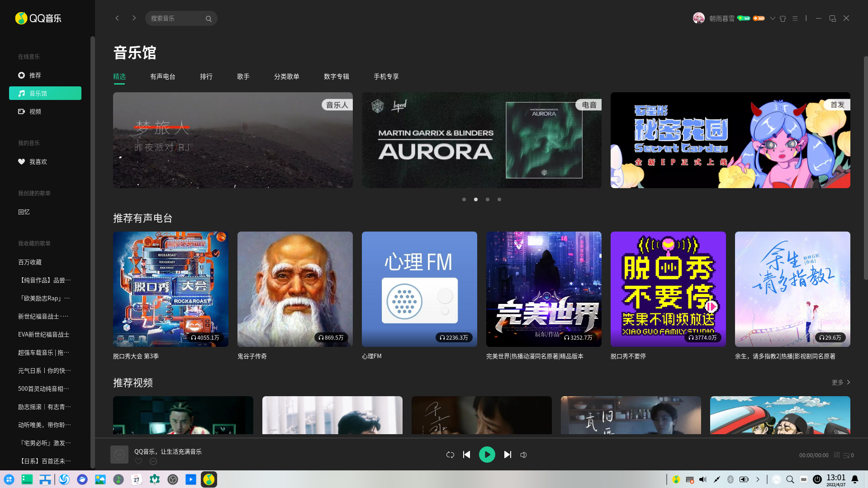868x488 pixels.
Task: Open the 百万收藏 playlist
Action: click(30, 262)
